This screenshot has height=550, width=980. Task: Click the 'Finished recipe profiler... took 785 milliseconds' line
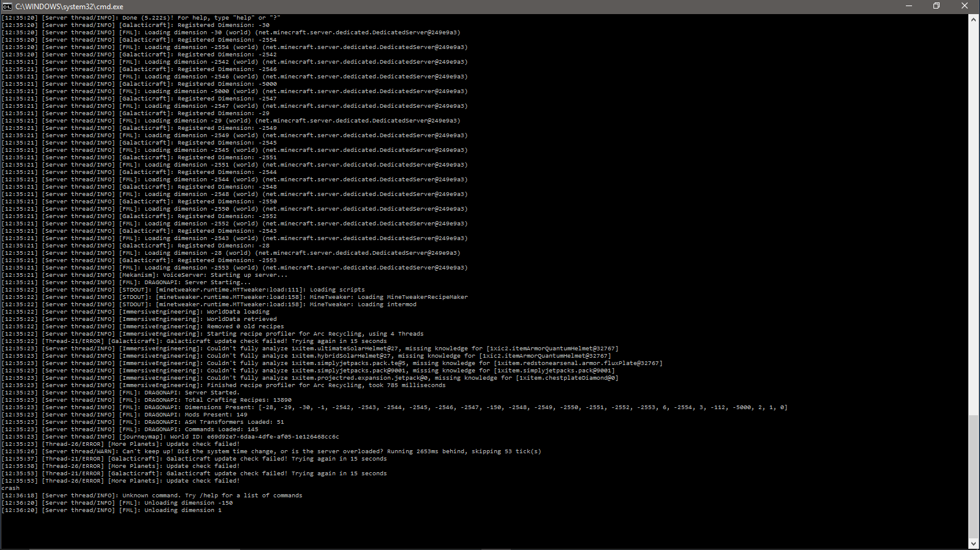224,385
